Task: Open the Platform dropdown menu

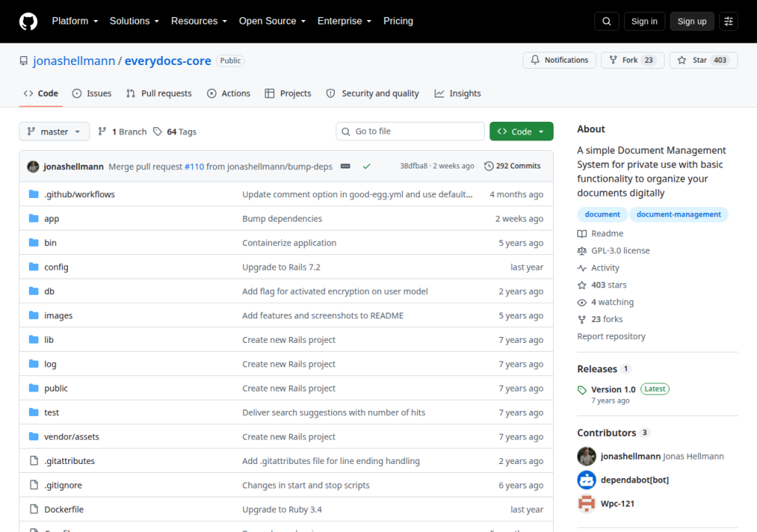Action: point(75,21)
